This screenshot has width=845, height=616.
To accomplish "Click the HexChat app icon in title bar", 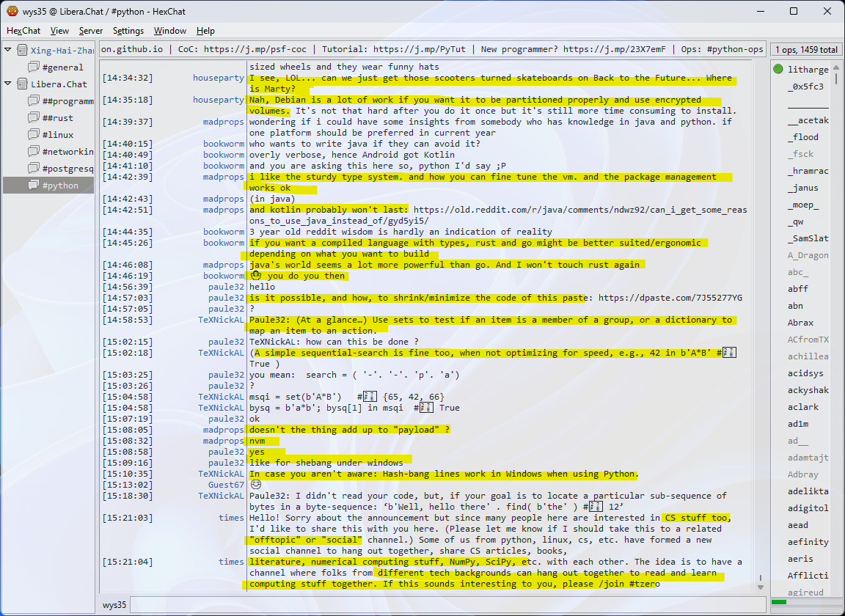I will [x=12, y=11].
